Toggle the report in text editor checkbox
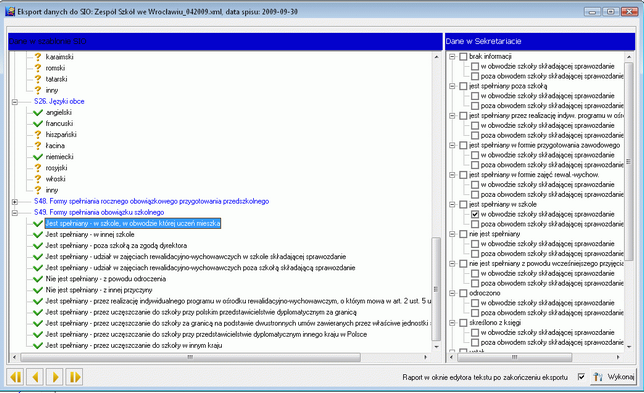 click(581, 377)
